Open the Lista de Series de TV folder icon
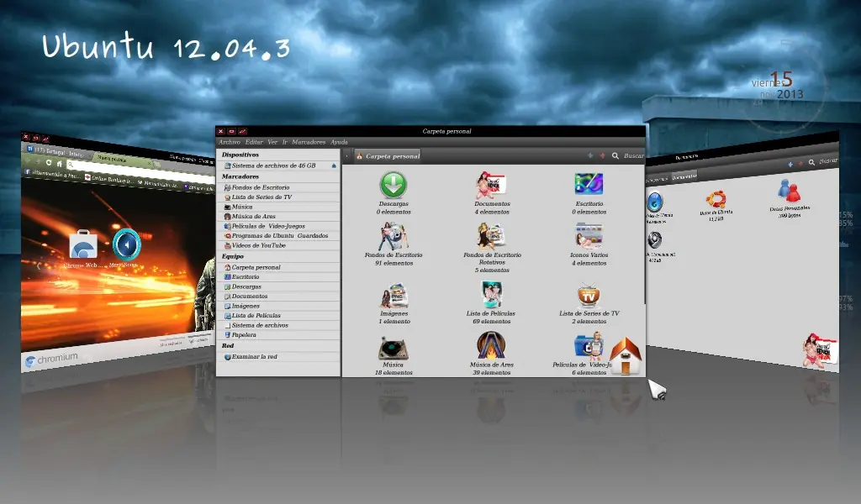Screen dimensions: 861x504 (x=589, y=295)
